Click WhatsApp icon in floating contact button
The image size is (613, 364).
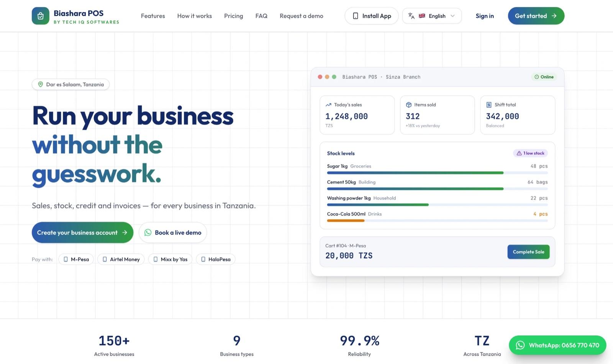pos(520,345)
